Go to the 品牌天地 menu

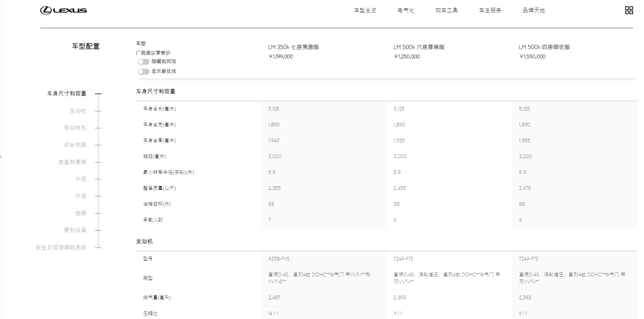coord(534,10)
